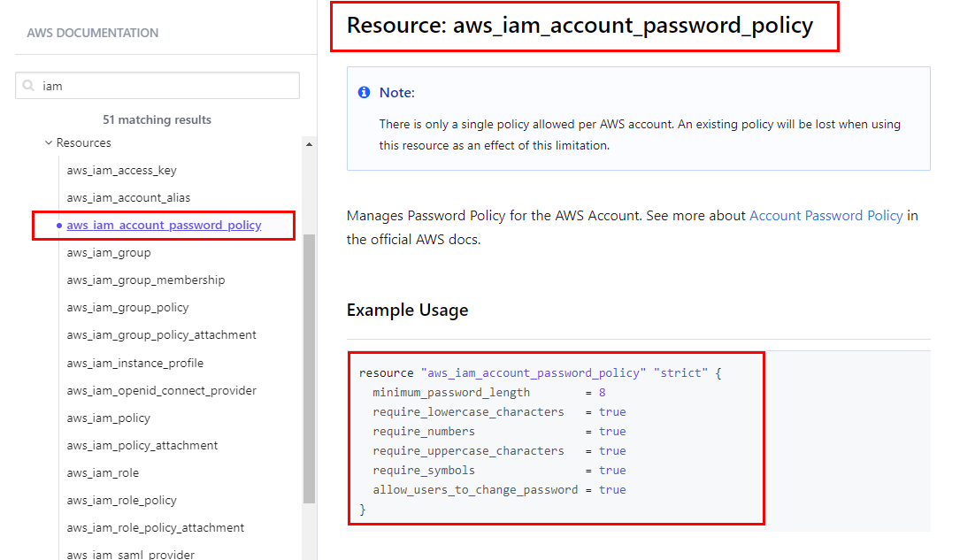Open aws_iam_policy resource page
This screenshot has width=960, height=560.
[108, 418]
